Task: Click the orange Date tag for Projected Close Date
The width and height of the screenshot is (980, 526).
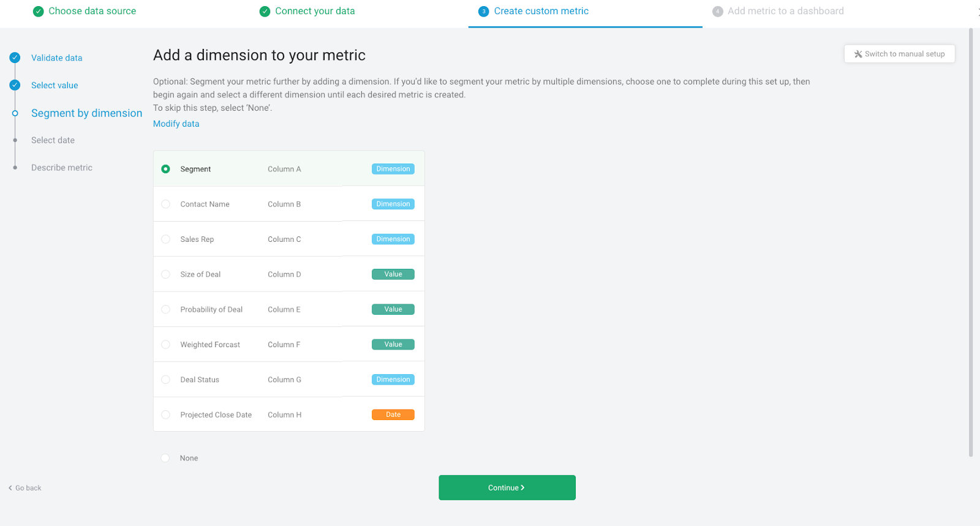Action: click(393, 415)
